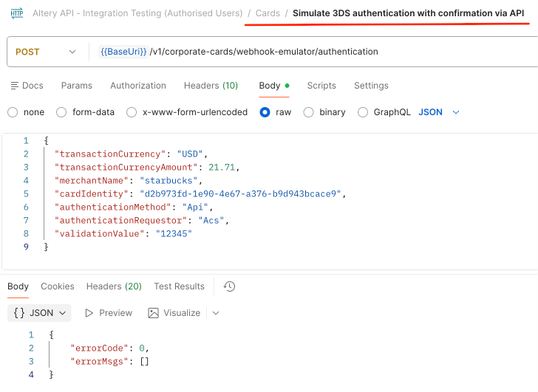Switch to the Authorization tab
538x392 pixels.
click(138, 86)
